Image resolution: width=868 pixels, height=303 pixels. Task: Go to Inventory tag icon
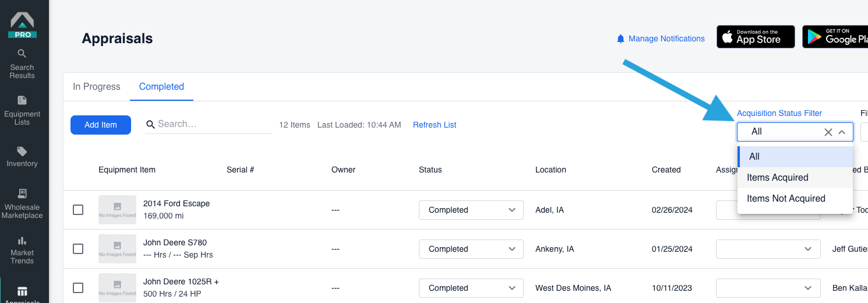click(x=22, y=151)
